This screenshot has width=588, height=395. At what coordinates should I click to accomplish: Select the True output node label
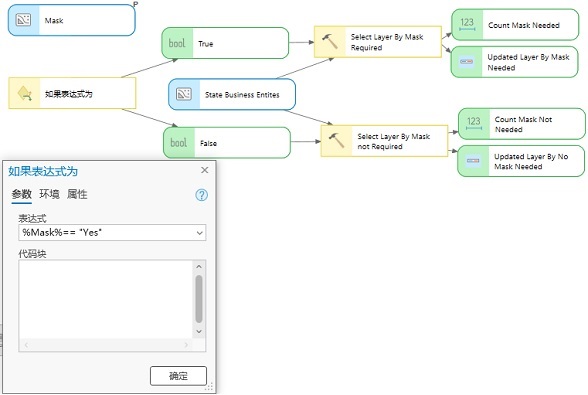coord(206,44)
